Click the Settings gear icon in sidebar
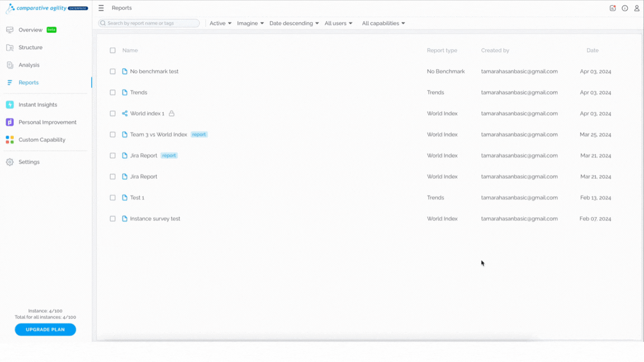This screenshot has width=644, height=362. (x=10, y=162)
